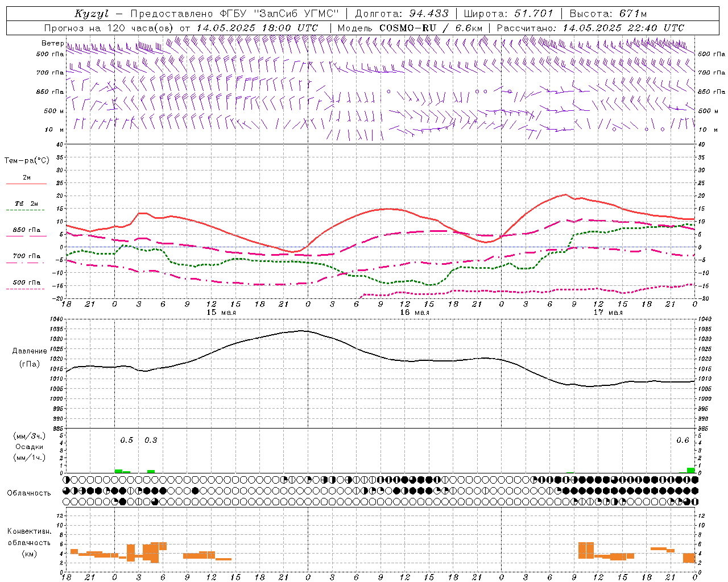Click the "17 мая" date label
The image size is (728, 582).
click(x=608, y=313)
